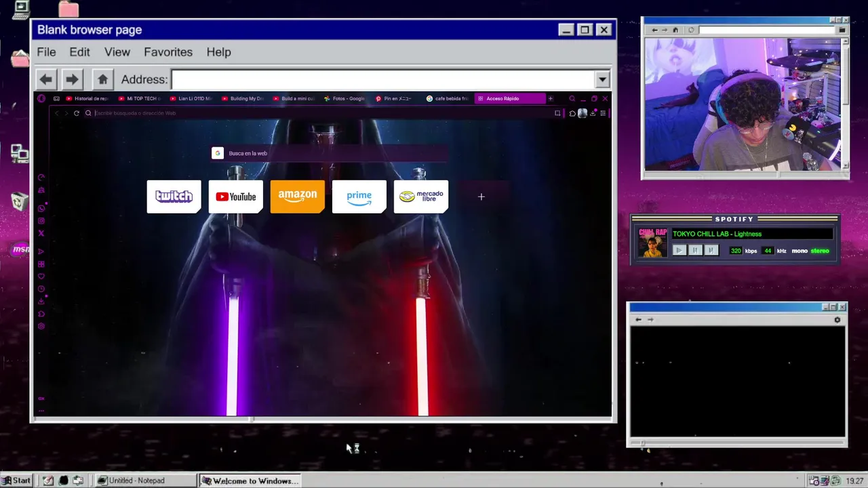Switch to the Historial de reproducciones tab

pyautogui.click(x=88, y=98)
